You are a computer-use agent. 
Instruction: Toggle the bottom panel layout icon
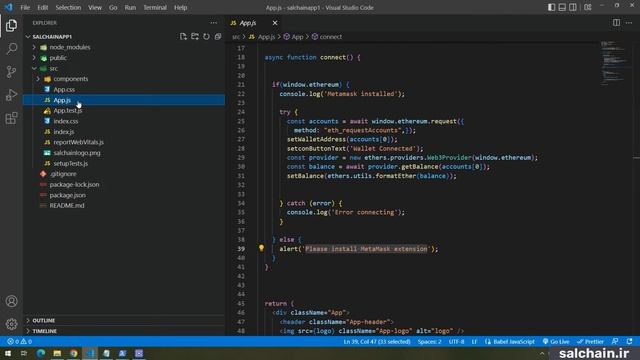562,7
